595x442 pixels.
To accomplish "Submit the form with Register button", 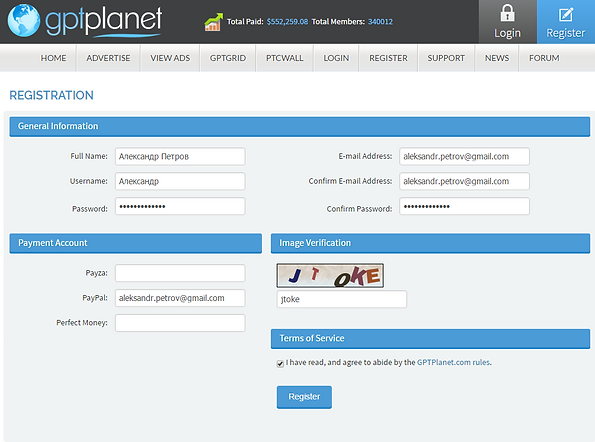I will 304,397.
